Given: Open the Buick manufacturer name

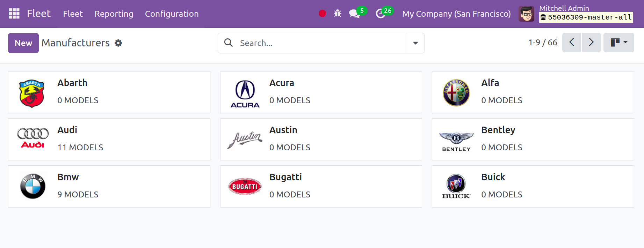Looking at the screenshot, I should pos(493,177).
